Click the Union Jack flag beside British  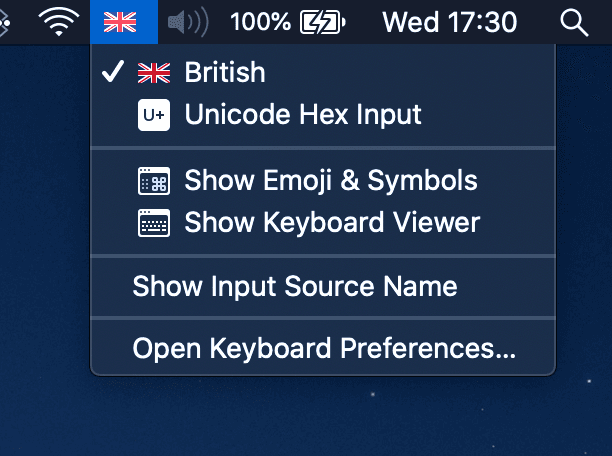click(x=154, y=73)
